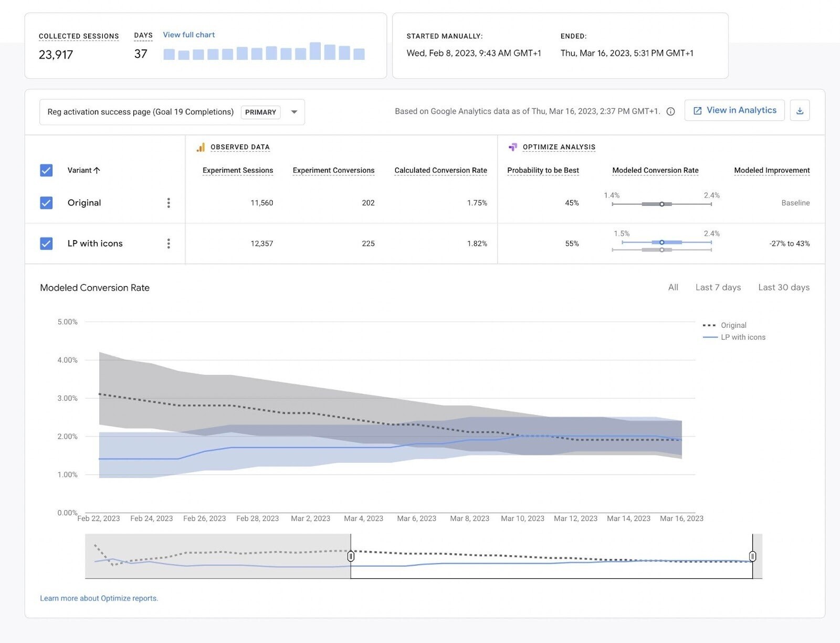
Task: Select the All time range
Action: tap(673, 287)
